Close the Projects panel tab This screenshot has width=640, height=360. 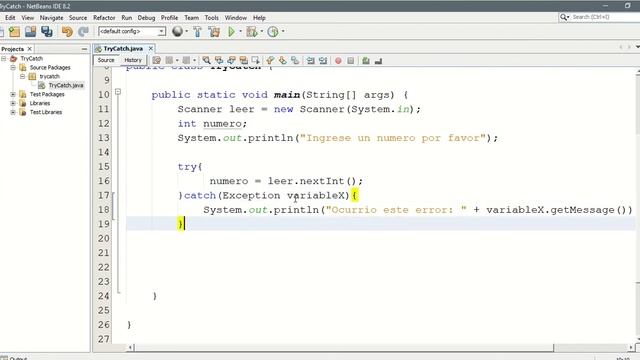[x=29, y=49]
